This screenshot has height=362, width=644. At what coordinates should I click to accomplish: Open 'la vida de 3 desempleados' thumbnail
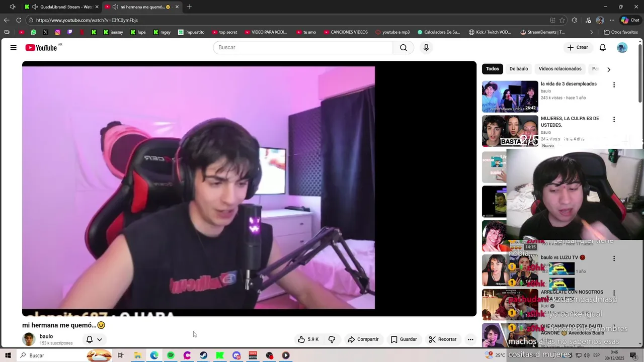[x=510, y=97]
